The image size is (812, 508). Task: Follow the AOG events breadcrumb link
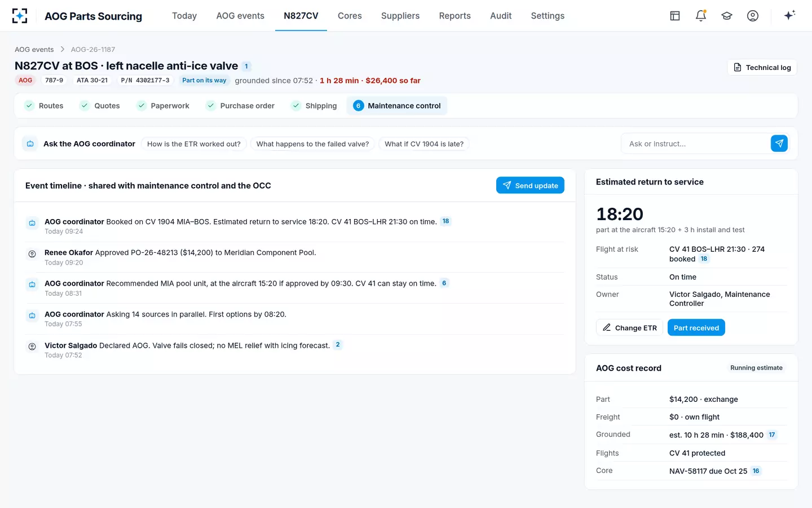coord(34,50)
